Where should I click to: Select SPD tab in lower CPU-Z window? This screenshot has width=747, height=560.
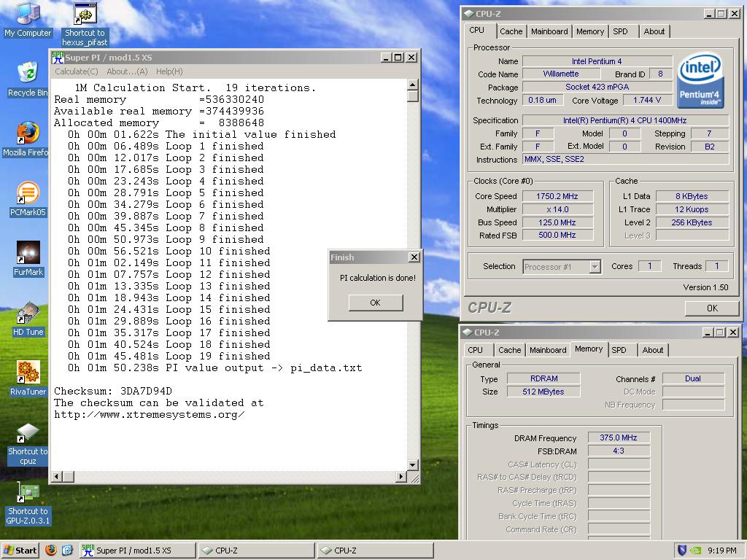[x=619, y=350]
